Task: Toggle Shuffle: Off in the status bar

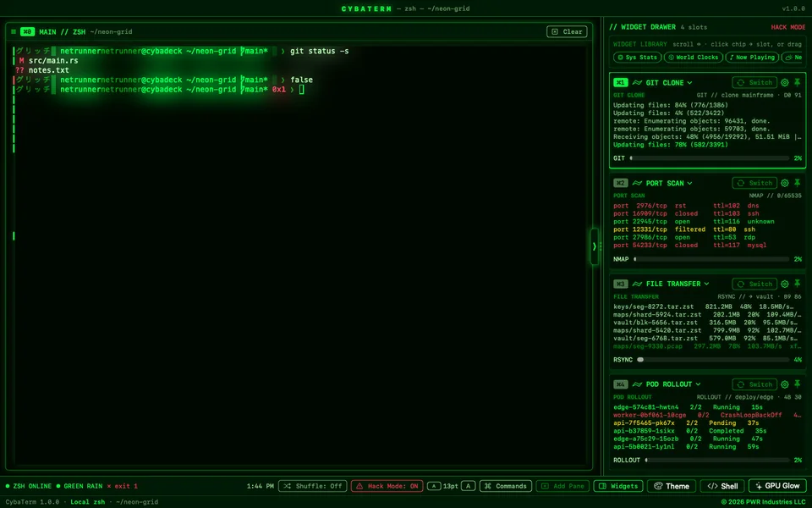Action: pyautogui.click(x=313, y=486)
